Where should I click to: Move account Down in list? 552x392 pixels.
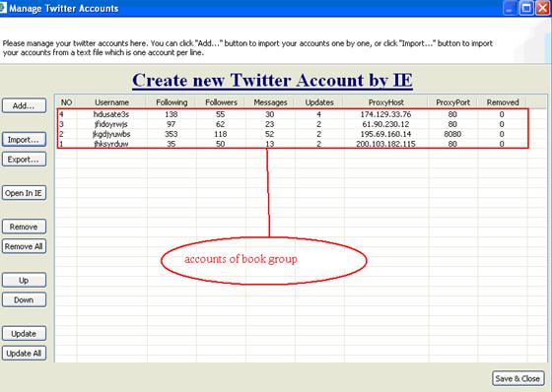[24, 300]
